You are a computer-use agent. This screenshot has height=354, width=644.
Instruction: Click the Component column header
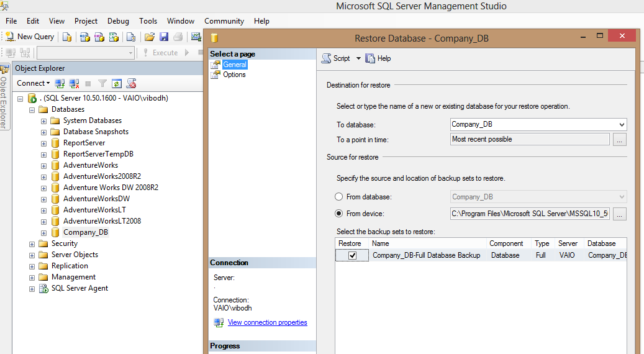pyautogui.click(x=509, y=243)
